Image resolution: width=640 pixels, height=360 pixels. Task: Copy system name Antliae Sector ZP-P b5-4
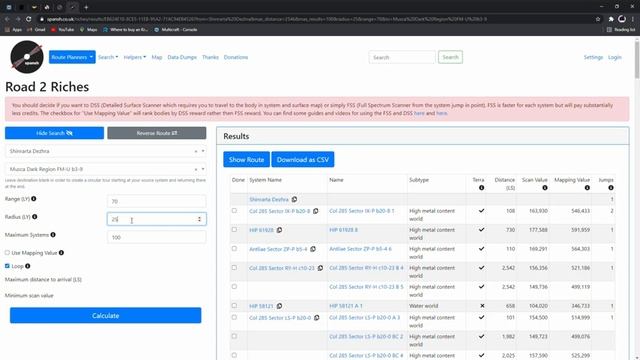(x=313, y=249)
